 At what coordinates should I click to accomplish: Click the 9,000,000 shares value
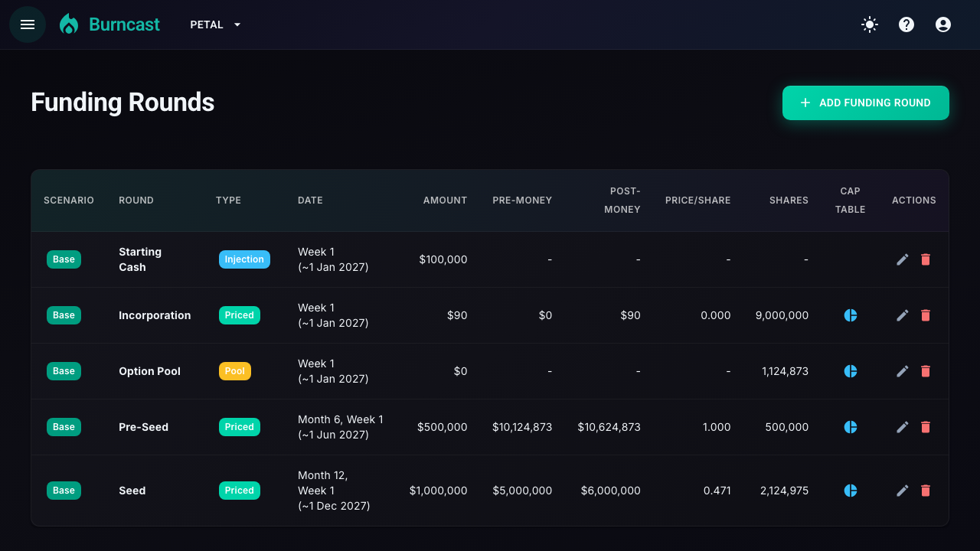(x=782, y=315)
